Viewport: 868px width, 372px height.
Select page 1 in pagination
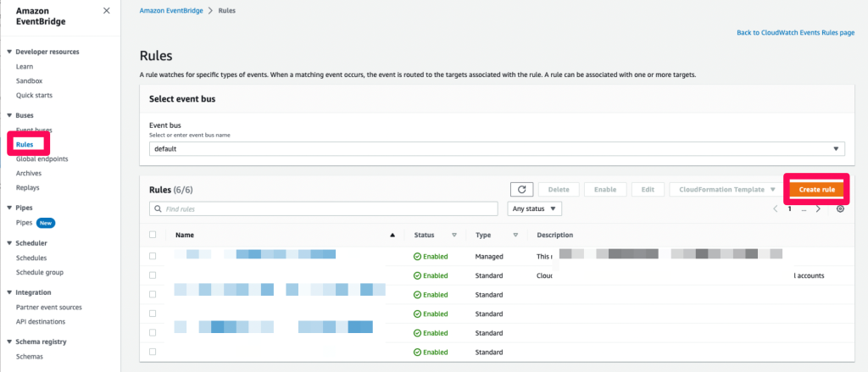pos(790,208)
